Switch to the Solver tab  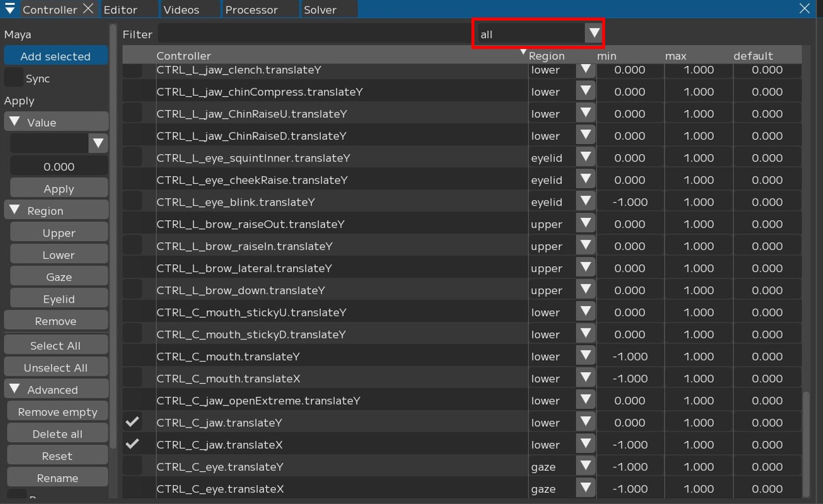pos(320,10)
